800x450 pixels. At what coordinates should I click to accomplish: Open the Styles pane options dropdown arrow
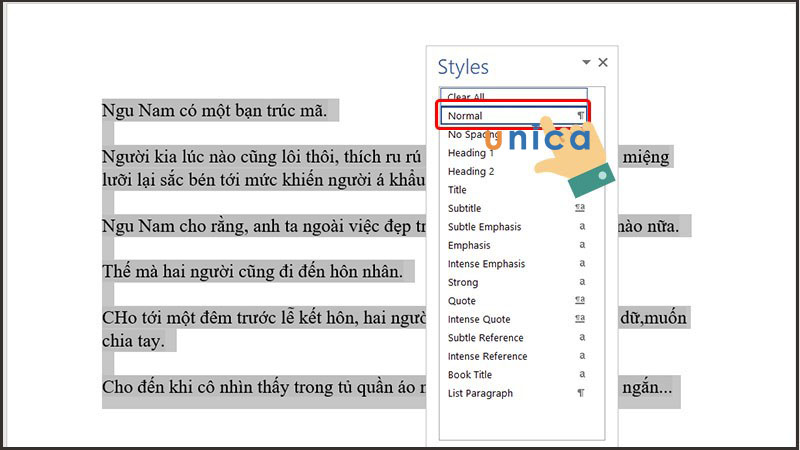[586, 62]
